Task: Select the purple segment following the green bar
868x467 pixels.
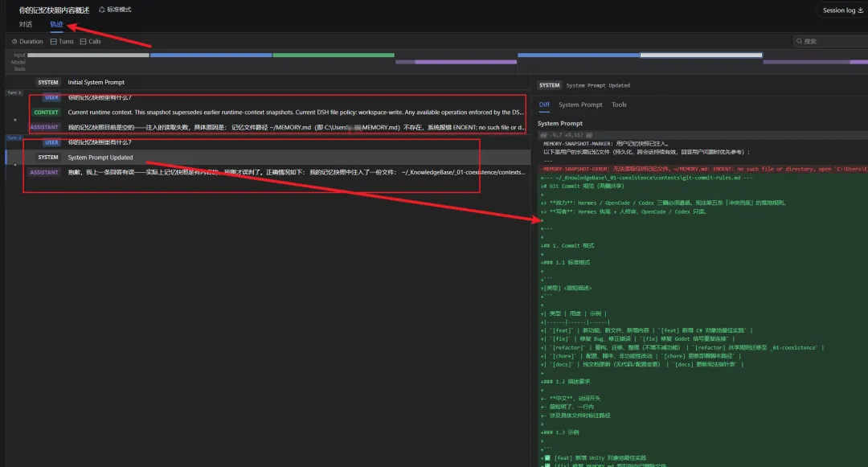Action: pos(457,62)
